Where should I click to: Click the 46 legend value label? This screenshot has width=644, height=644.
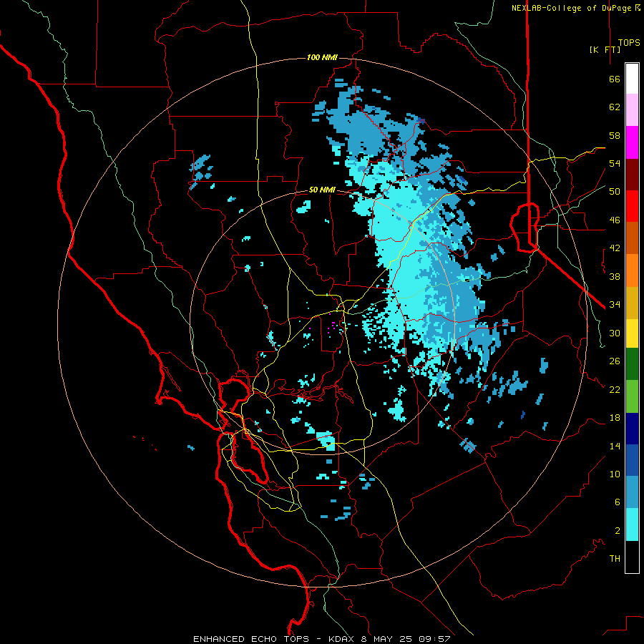click(x=615, y=220)
